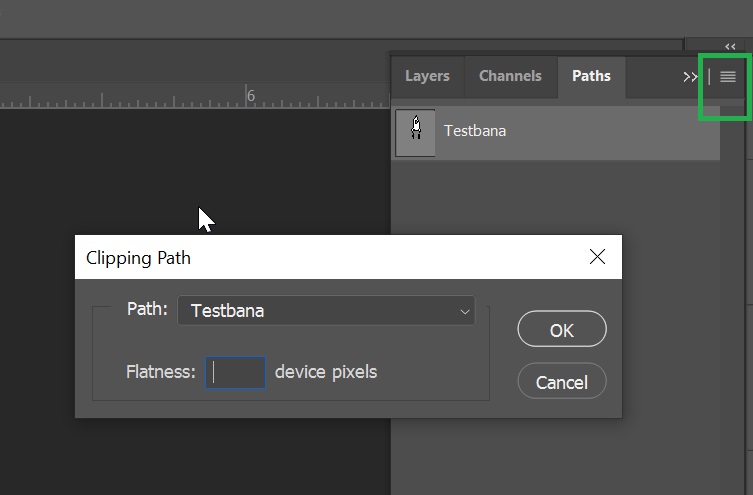The width and height of the screenshot is (753, 495).
Task: Open the Paths panel hamburger menu
Action: tap(727, 77)
